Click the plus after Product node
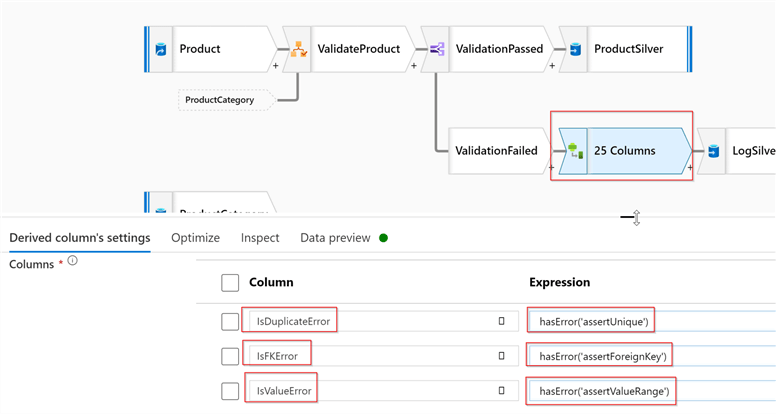Viewport: 776px width, 414px height. [x=275, y=66]
